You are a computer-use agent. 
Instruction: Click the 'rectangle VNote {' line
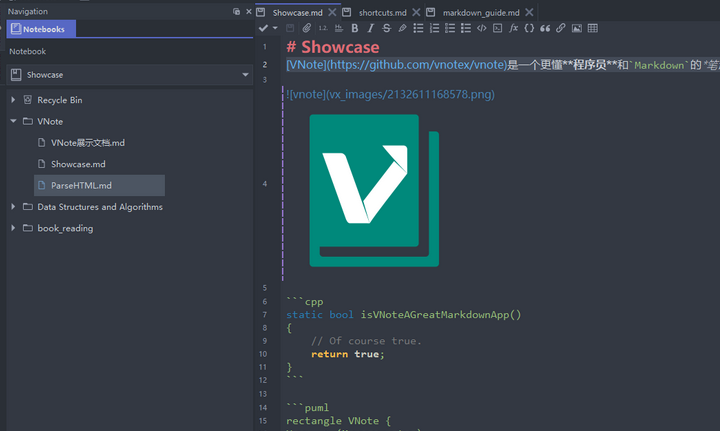[338, 420]
